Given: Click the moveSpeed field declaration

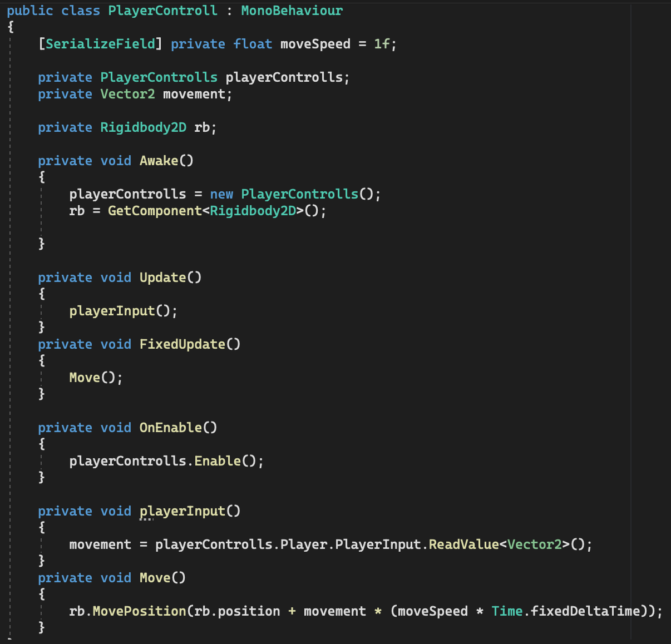Looking at the screenshot, I should tap(315, 44).
